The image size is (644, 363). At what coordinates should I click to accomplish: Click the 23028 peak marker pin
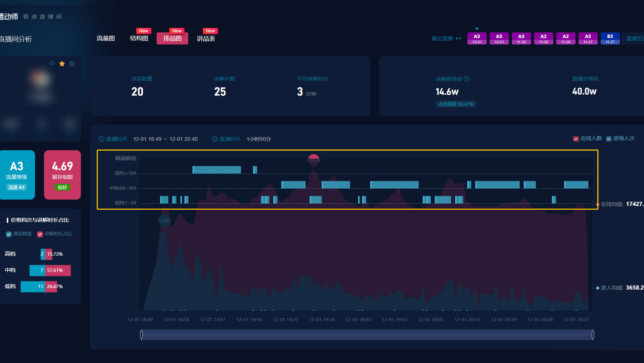pos(313,161)
